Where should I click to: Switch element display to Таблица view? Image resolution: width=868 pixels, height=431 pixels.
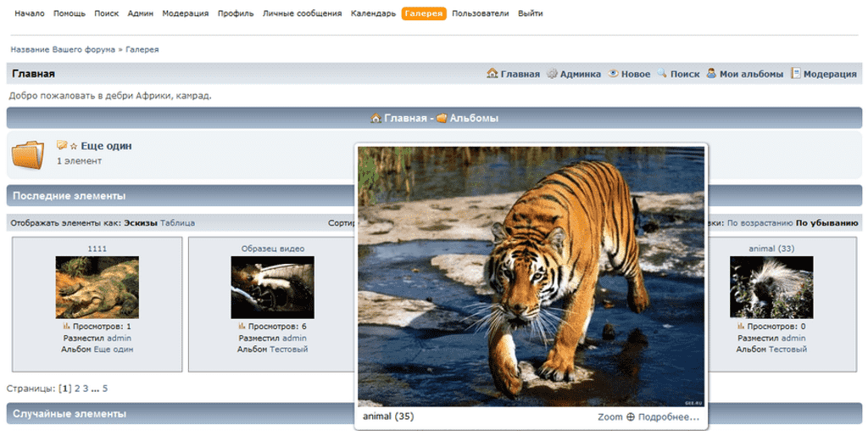point(177,223)
